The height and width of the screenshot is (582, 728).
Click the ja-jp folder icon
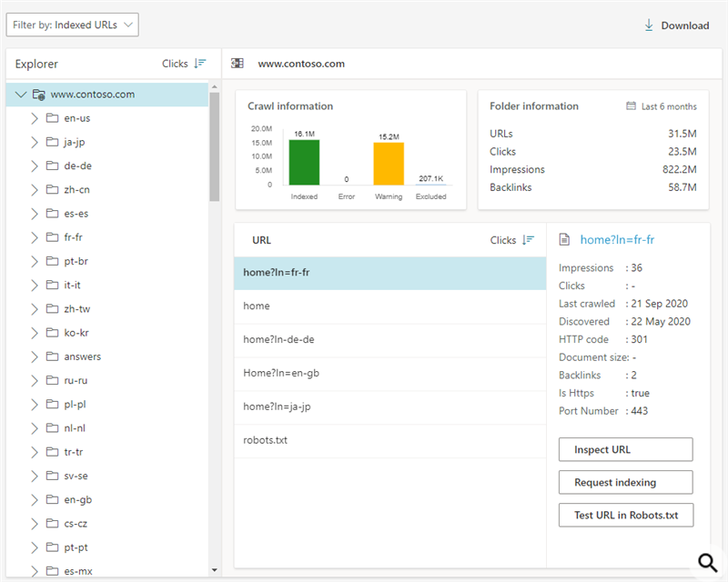pyautogui.click(x=52, y=142)
